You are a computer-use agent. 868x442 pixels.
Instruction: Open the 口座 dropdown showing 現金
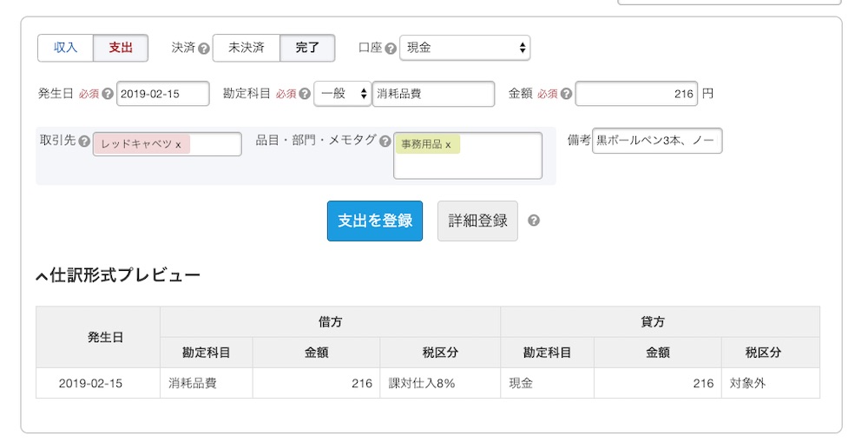464,48
